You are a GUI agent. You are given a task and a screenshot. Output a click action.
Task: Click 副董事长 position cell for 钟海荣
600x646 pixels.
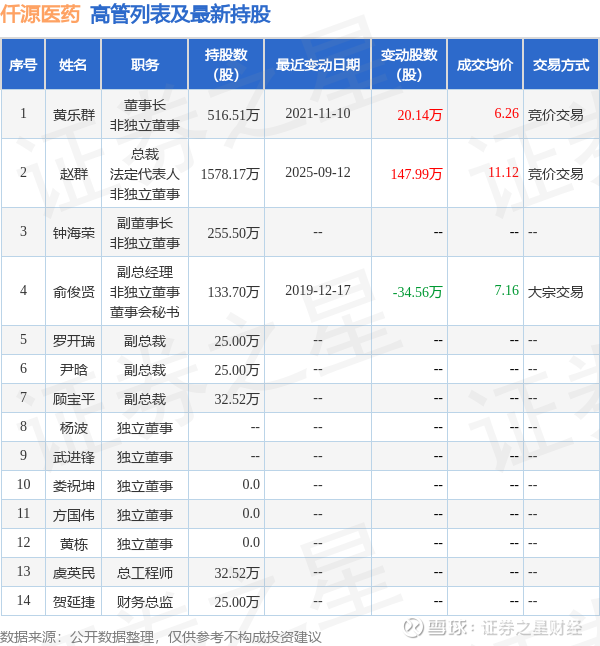tap(145, 233)
